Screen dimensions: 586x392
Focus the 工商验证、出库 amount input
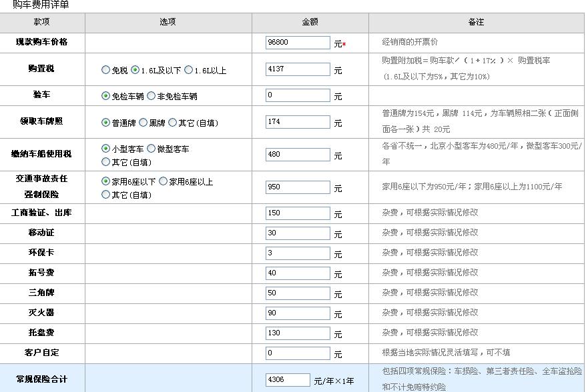click(298, 213)
